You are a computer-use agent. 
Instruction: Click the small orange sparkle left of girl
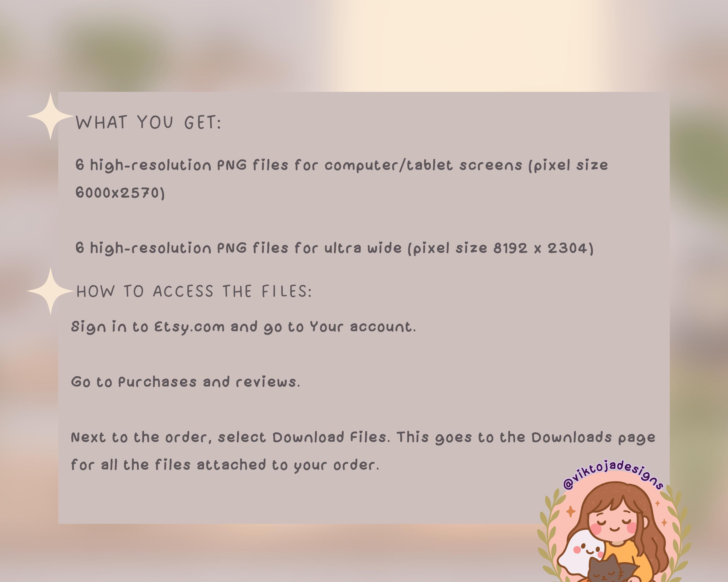point(571,511)
